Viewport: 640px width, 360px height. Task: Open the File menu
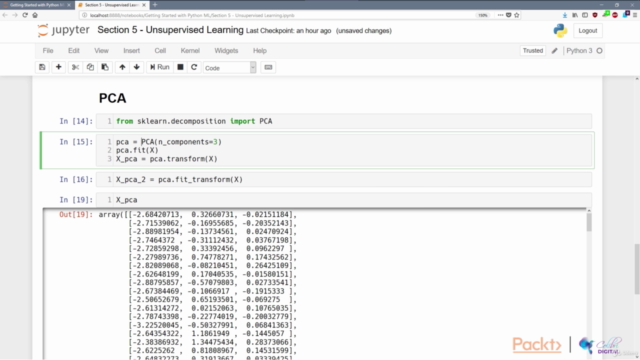tap(48, 51)
